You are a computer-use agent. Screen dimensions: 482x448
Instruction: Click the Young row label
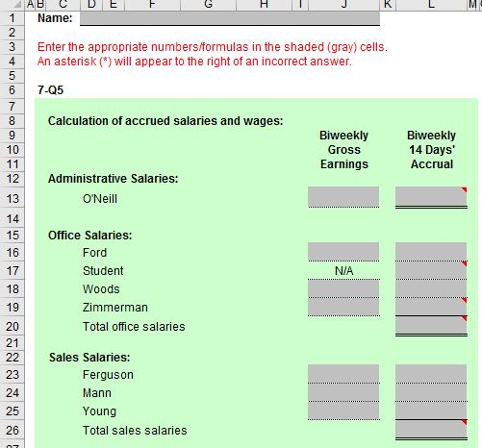[99, 411]
